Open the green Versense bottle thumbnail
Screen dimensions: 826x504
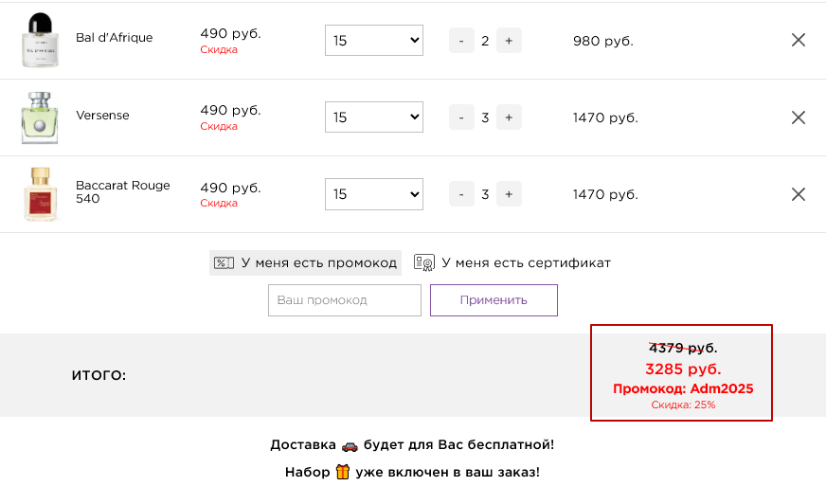(40, 117)
